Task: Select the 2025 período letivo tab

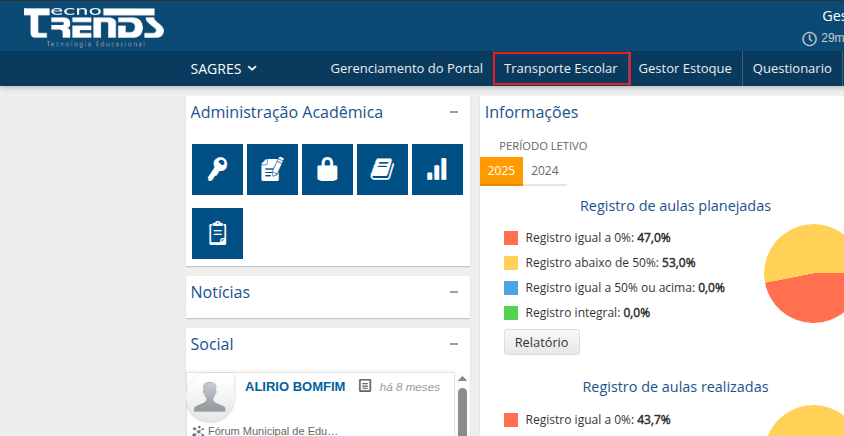Action: tap(501, 171)
